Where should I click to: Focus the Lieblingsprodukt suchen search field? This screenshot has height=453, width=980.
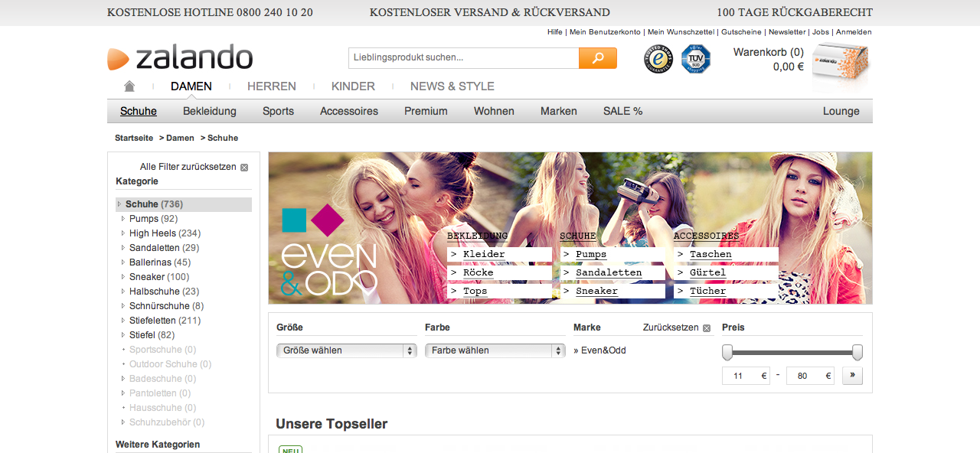click(x=463, y=58)
